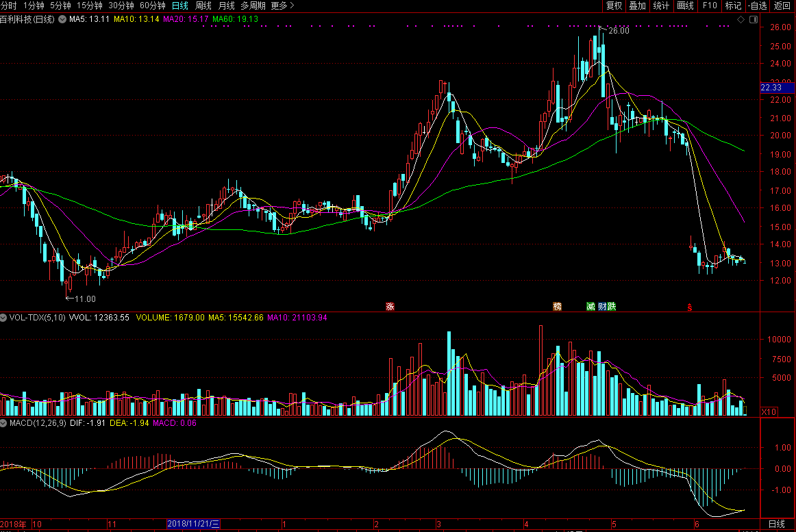Viewport: 796px width, 532px height.
Task: Click the red 涨 event marker
Action: 390,307
